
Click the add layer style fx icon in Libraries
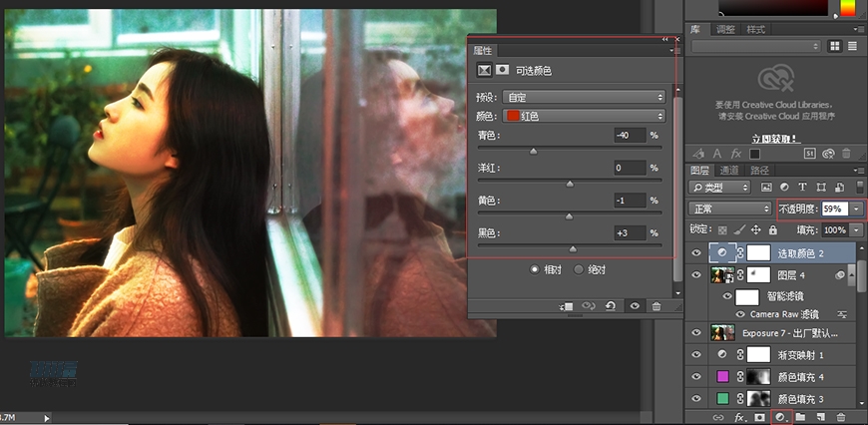735,154
